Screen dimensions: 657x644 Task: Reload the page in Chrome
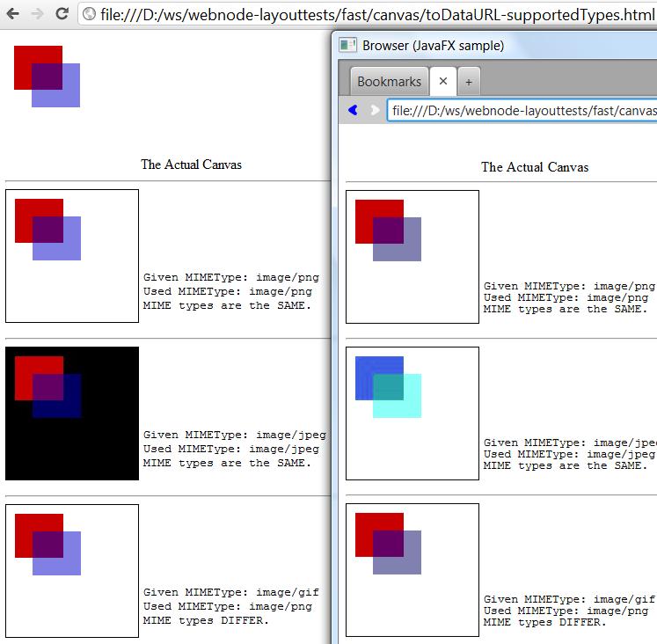point(62,14)
